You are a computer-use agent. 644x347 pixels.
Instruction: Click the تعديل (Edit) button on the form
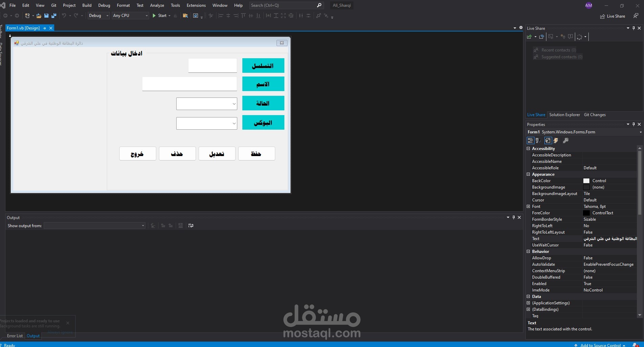[x=217, y=154]
